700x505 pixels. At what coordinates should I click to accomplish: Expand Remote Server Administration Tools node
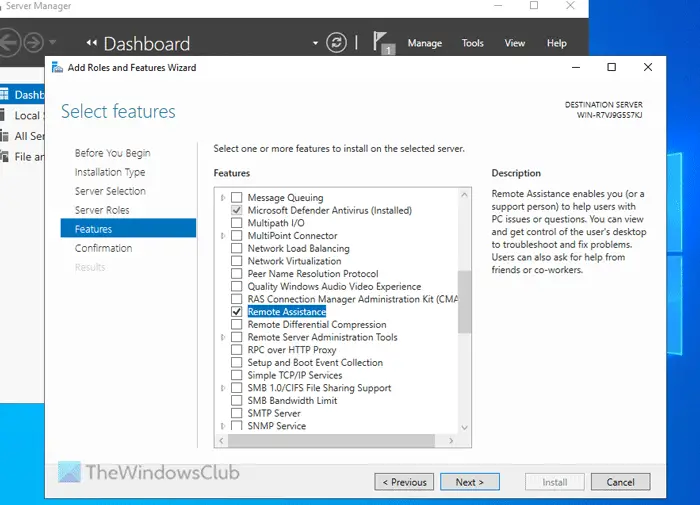click(223, 337)
